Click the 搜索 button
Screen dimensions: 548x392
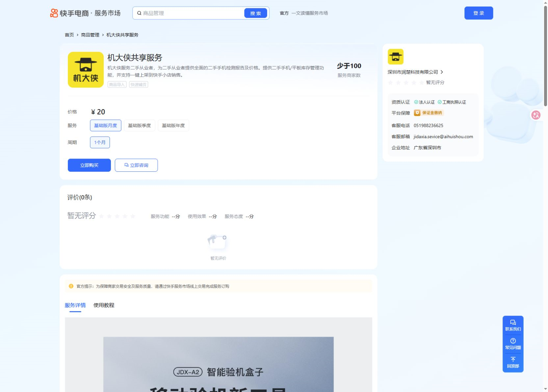(255, 13)
